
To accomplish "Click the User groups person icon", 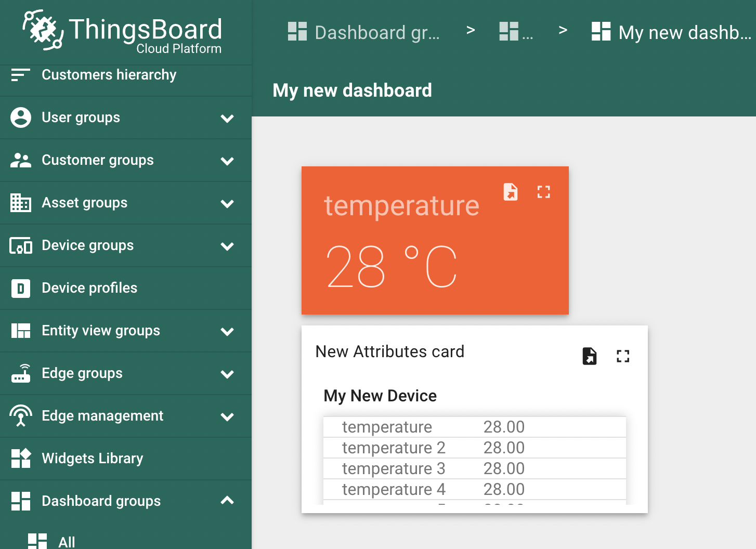I will coord(20,117).
